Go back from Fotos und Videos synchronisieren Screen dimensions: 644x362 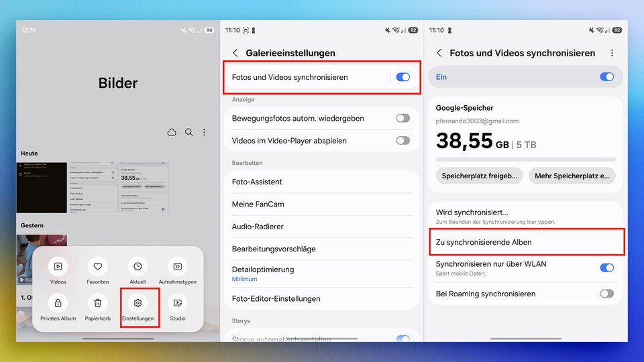click(x=439, y=53)
